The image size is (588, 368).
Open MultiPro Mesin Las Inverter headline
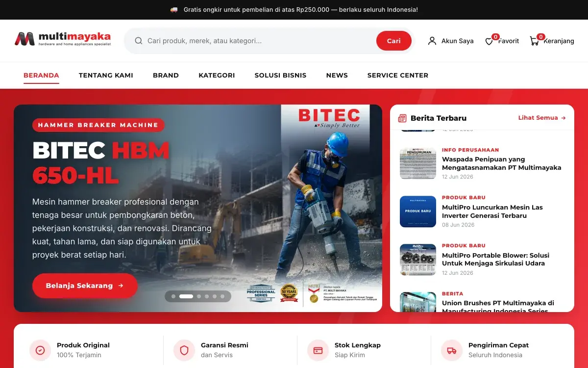click(x=492, y=211)
